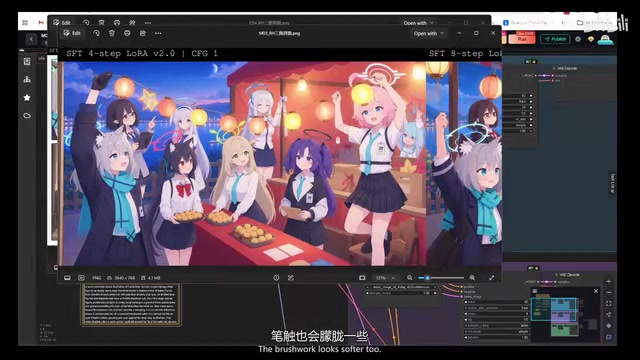Go back with the left chevron button
The width and height of the screenshot is (640, 360).
(x=31, y=39)
